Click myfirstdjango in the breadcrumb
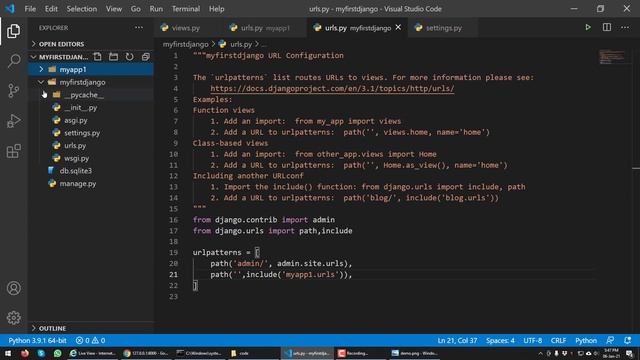 click(x=185, y=44)
